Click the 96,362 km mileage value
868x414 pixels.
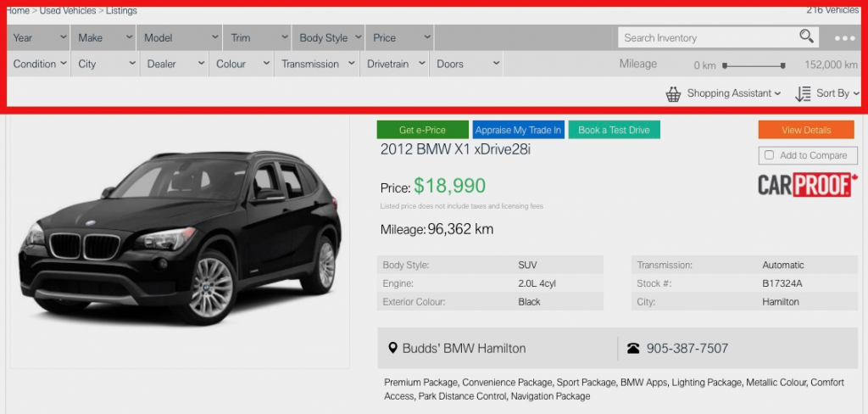pos(460,229)
